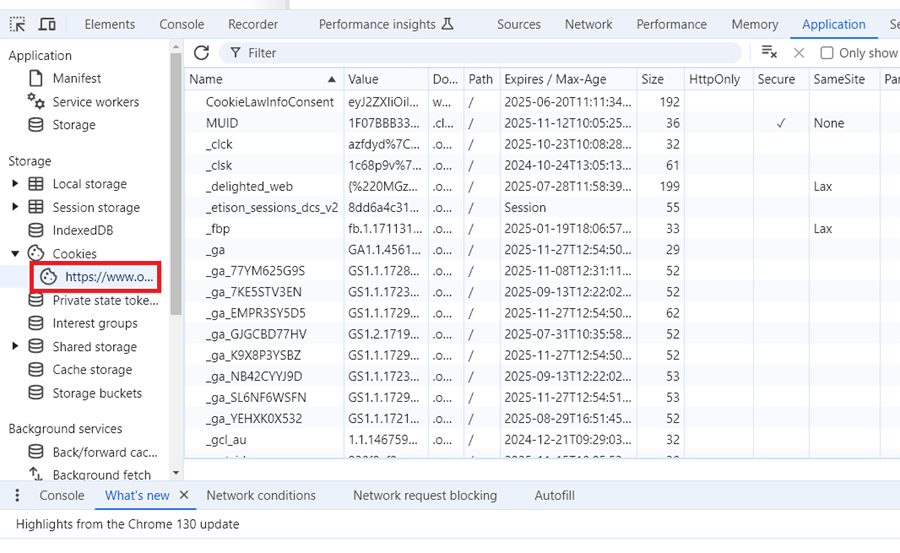This screenshot has height=553, width=900.
Task: Click the delete selected cookie X icon
Action: tap(799, 53)
